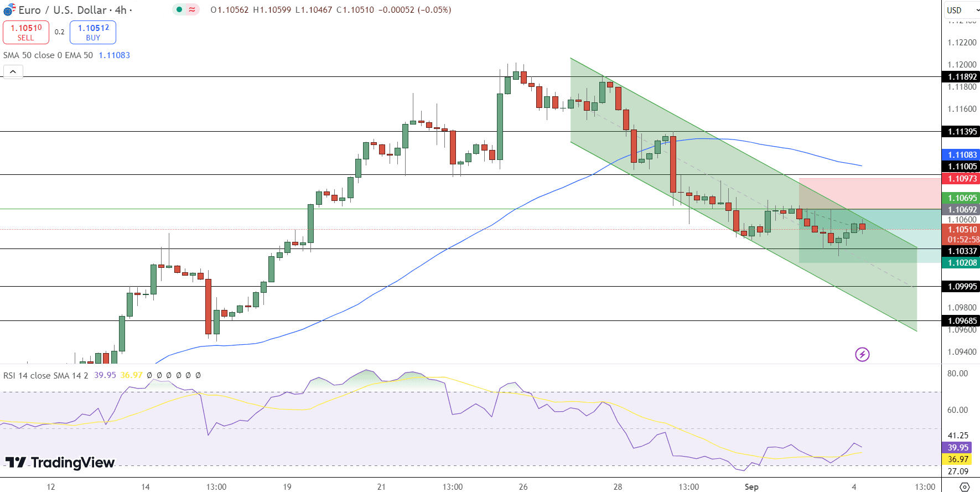Open the USD currency dropdown
This screenshot has height=492, width=980.
point(961,10)
